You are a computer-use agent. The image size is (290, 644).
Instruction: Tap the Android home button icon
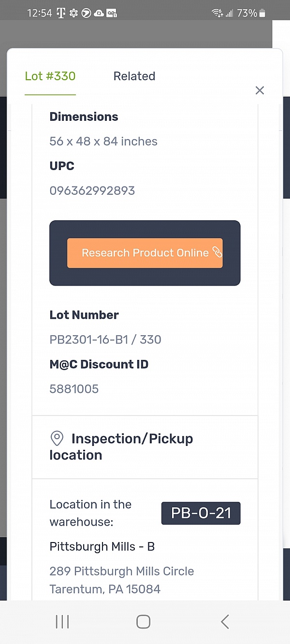143,622
